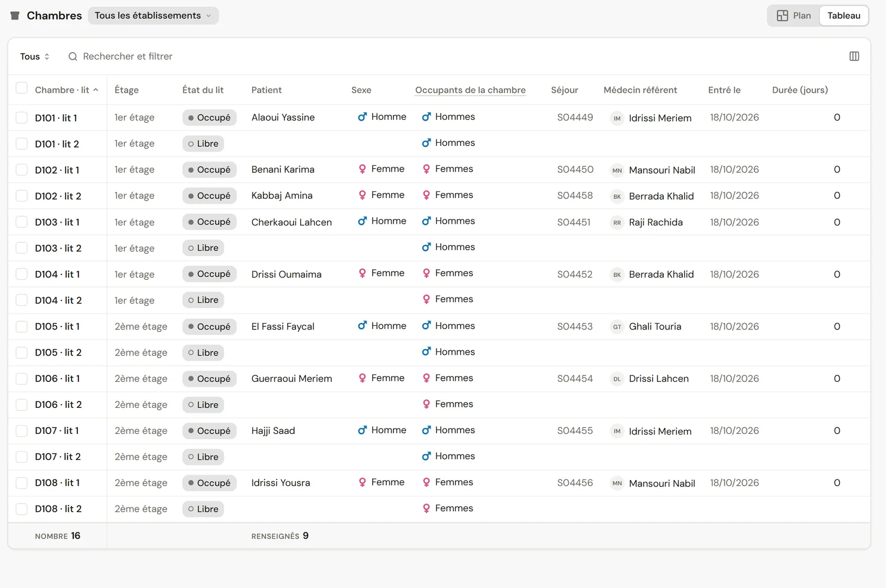The height and width of the screenshot is (588, 886).
Task: Switch to the Plan view tab
Action: click(x=794, y=16)
